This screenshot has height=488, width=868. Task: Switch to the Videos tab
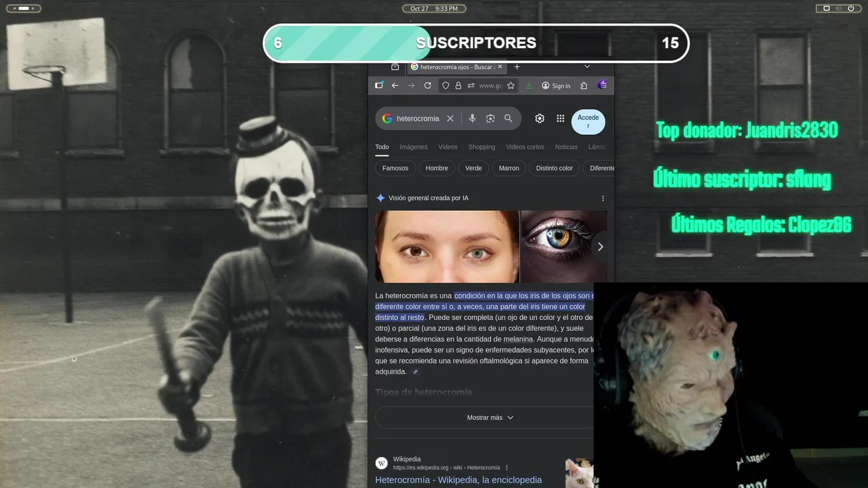tap(448, 147)
